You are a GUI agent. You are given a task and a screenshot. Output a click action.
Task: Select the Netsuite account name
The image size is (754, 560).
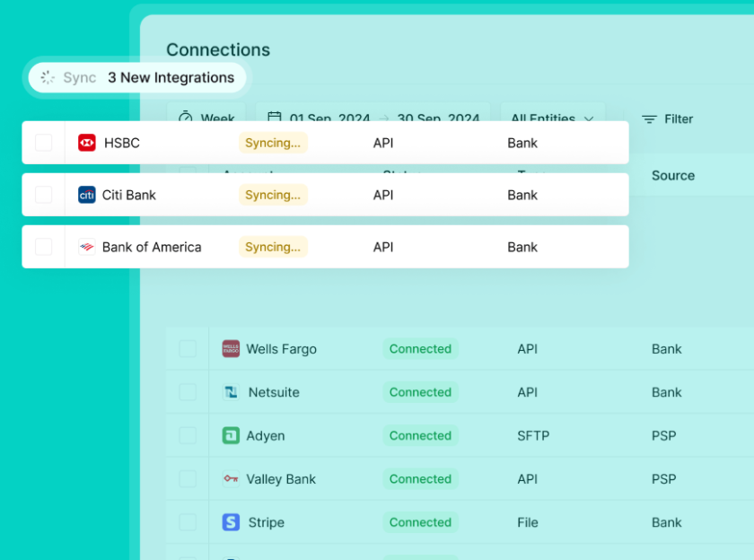[274, 392]
